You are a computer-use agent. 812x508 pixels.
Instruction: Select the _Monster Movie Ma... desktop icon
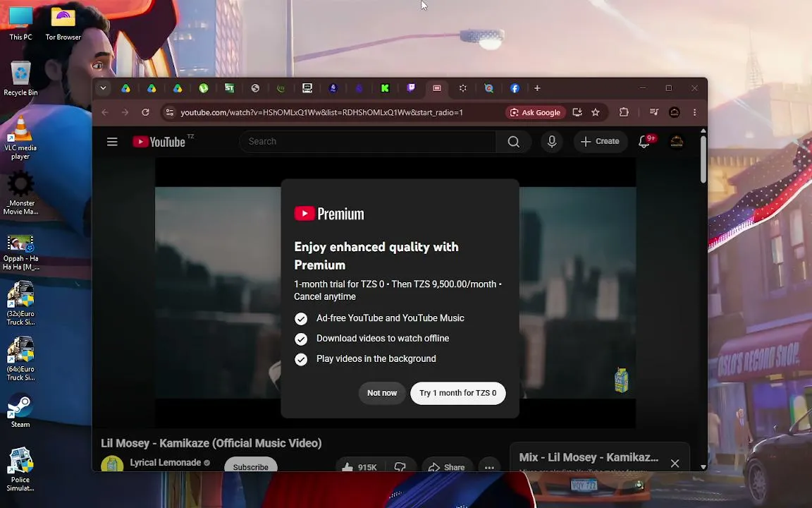click(x=20, y=193)
